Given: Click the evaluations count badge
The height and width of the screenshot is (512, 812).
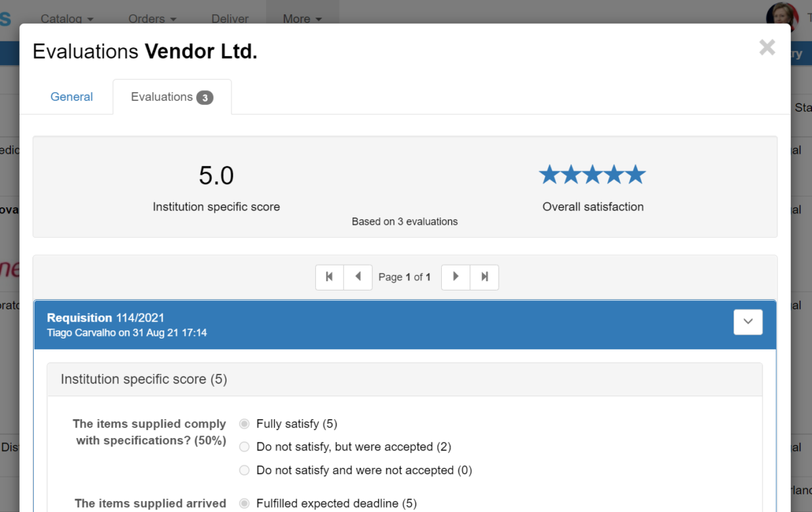Looking at the screenshot, I should coord(204,98).
